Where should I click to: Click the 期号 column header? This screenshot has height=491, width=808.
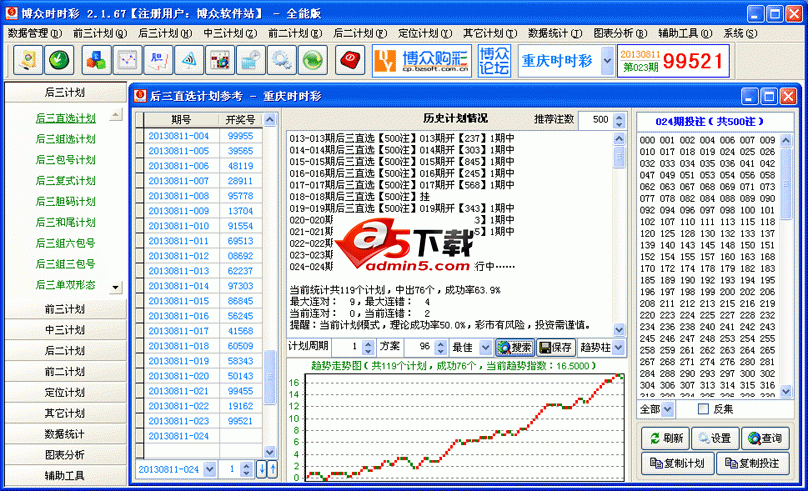(181, 120)
